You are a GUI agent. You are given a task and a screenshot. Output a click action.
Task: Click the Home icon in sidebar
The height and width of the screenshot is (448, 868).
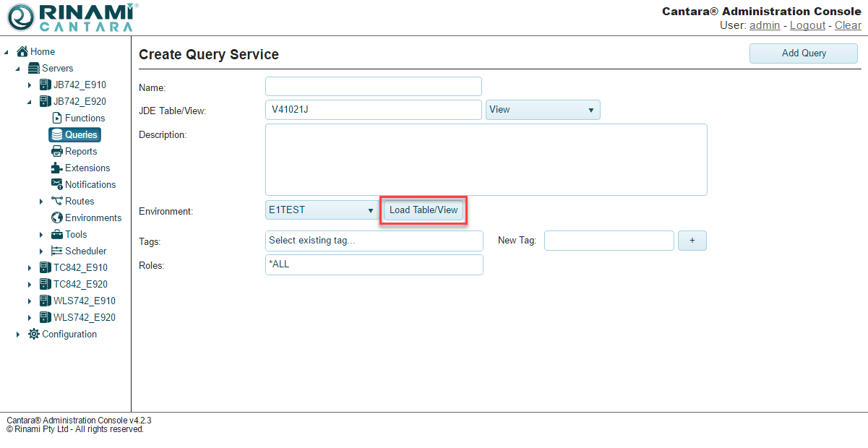[x=22, y=51]
